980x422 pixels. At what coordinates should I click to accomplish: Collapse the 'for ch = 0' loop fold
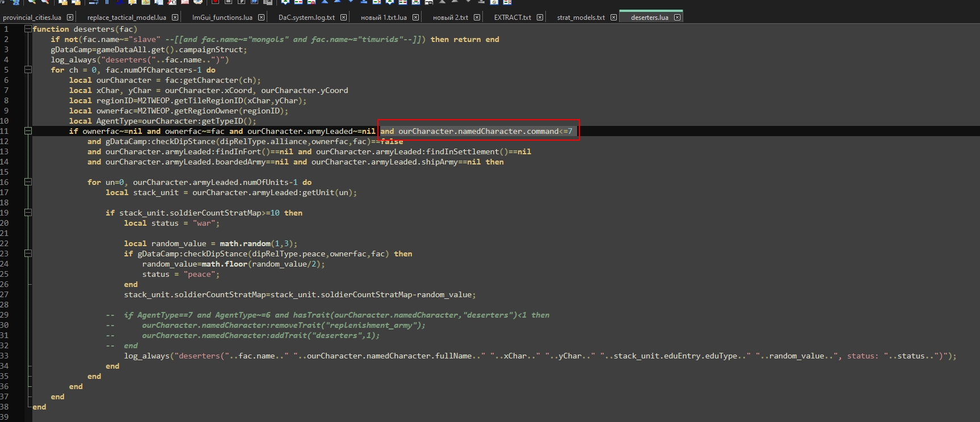click(28, 70)
